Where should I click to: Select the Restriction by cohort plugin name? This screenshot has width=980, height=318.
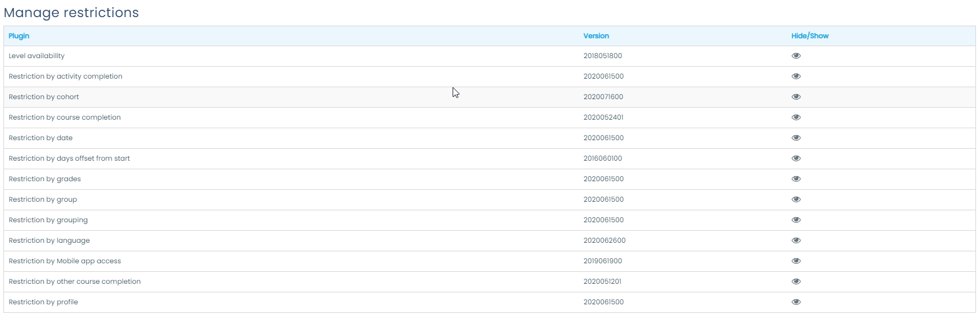click(x=44, y=97)
